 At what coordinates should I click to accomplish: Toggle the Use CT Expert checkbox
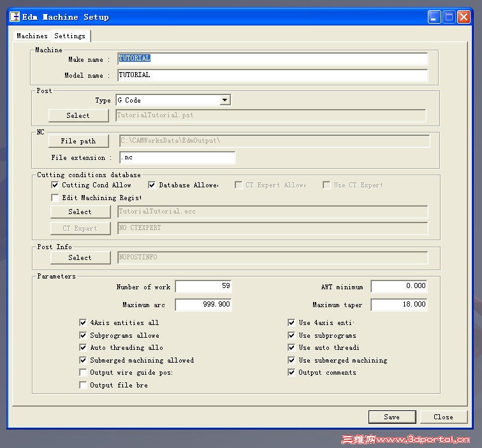point(326,185)
